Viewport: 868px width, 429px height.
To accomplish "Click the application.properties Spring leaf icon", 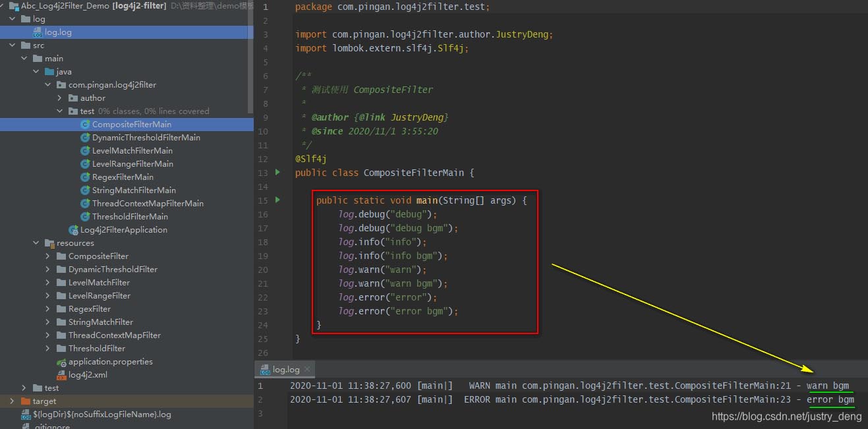I will 61,362.
